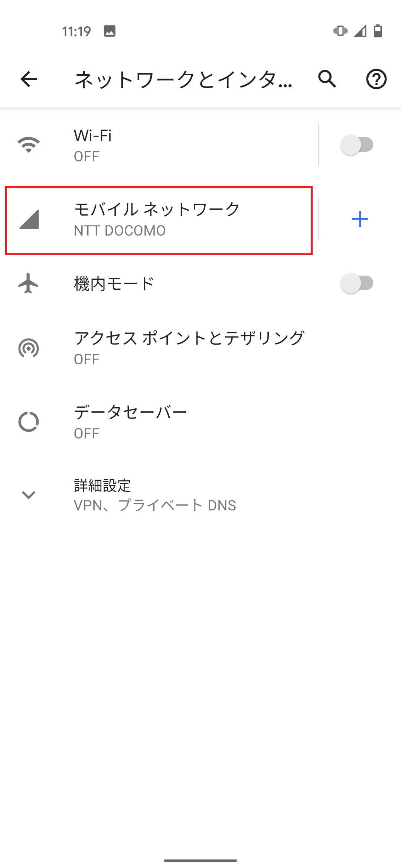Click the hotspot icon beside アクセス ポイントとテザリング
This screenshot has height=868, width=401.
point(29,348)
